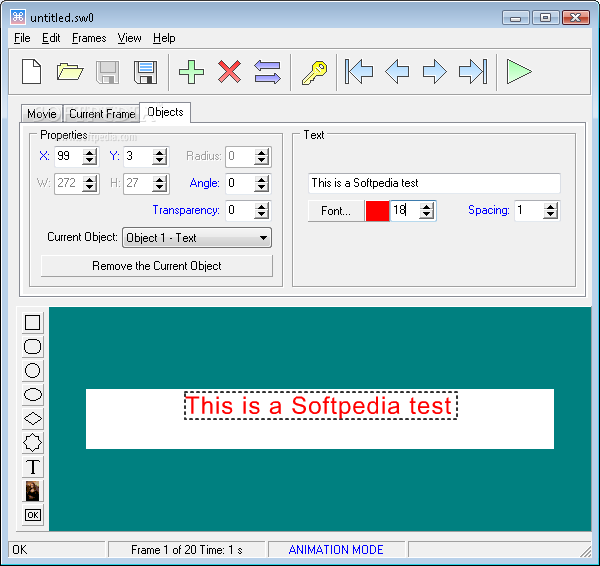Switch to the Current Frame tab

coord(102,114)
